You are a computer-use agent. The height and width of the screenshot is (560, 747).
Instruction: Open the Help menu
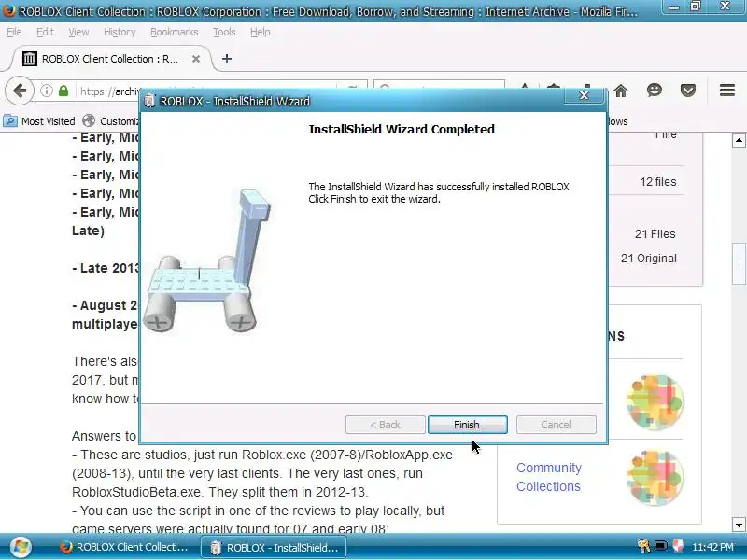[261, 32]
